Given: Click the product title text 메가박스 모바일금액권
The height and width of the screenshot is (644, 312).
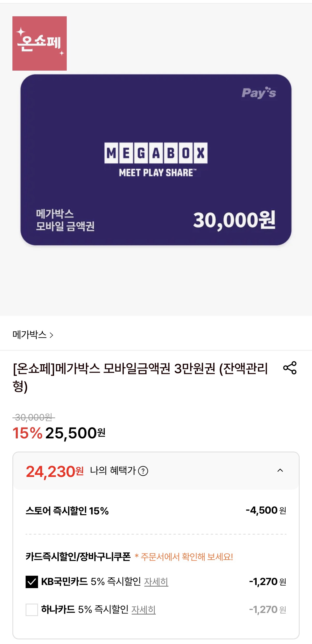Looking at the screenshot, I should click(x=140, y=369).
